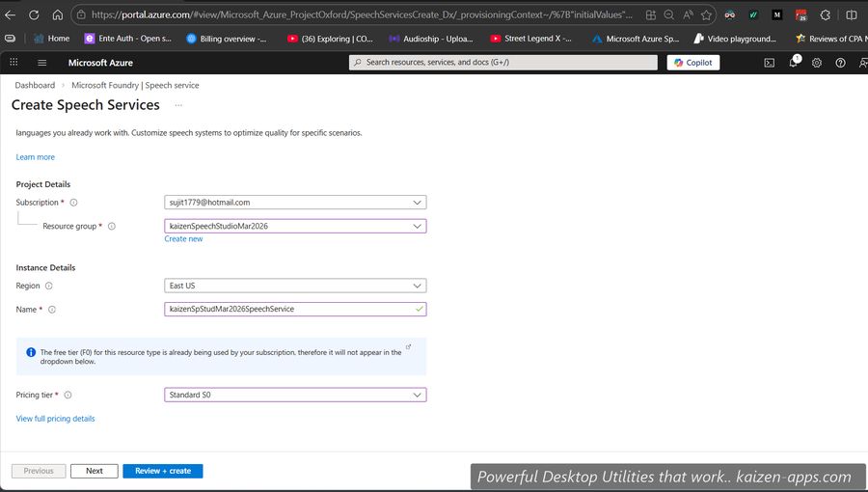Open Azure portal settings gear
868x492 pixels.
point(817,63)
